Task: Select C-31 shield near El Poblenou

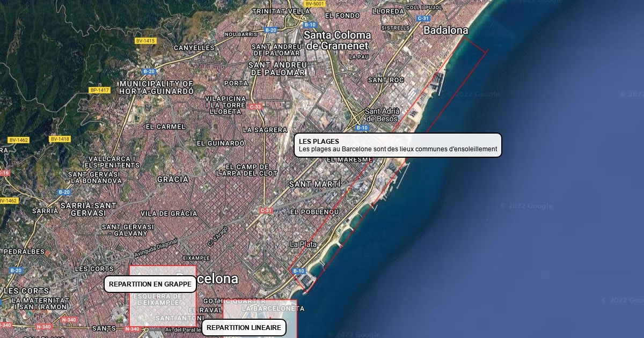Action: (266, 210)
